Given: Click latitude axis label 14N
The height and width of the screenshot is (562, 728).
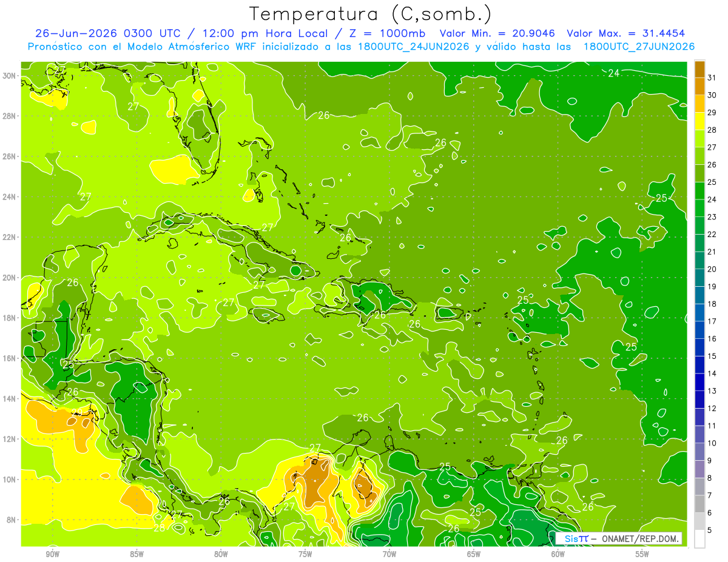Looking at the screenshot, I should tap(10, 398).
